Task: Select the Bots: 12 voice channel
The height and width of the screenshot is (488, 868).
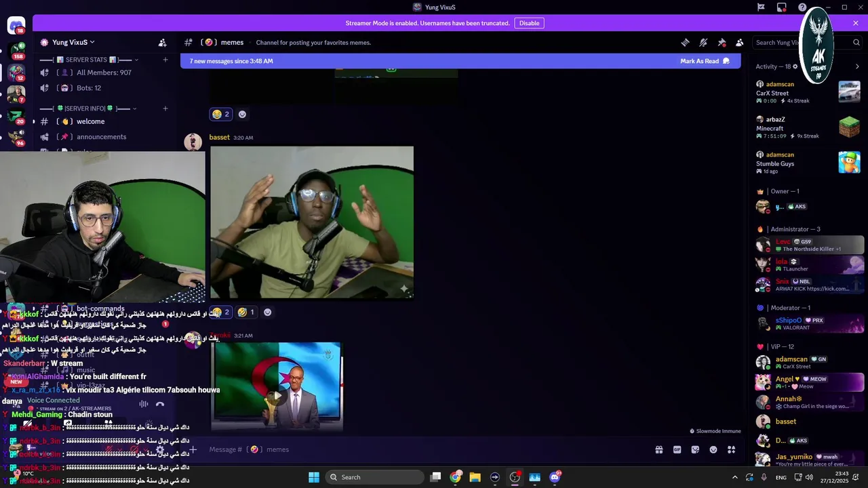Action: [x=103, y=88]
